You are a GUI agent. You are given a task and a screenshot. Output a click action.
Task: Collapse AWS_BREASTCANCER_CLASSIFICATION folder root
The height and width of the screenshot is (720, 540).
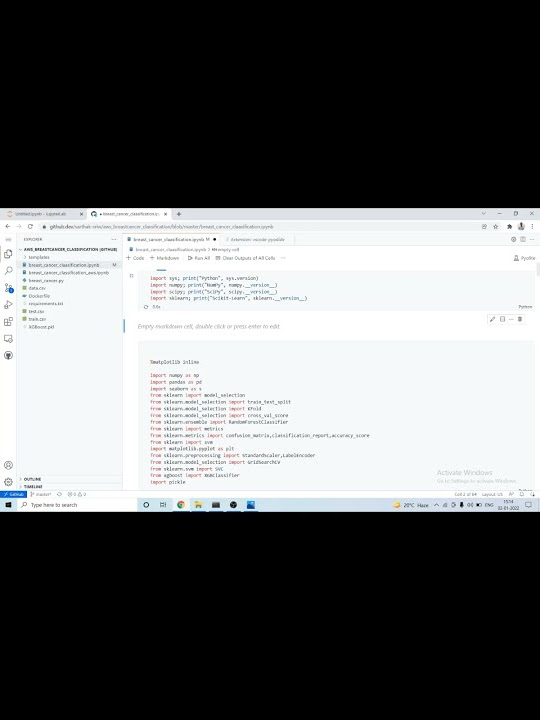[x=68, y=249]
